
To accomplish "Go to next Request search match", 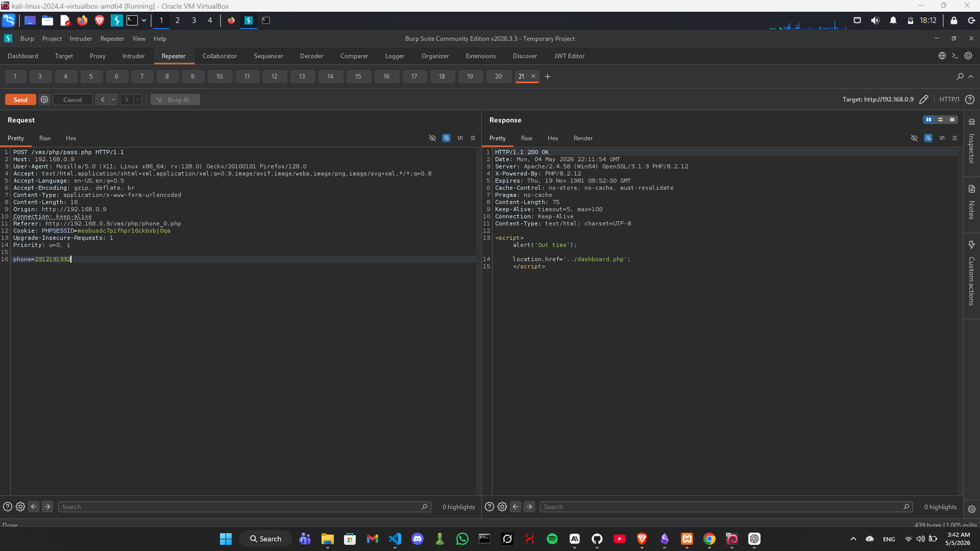I will (x=47, y=507).
